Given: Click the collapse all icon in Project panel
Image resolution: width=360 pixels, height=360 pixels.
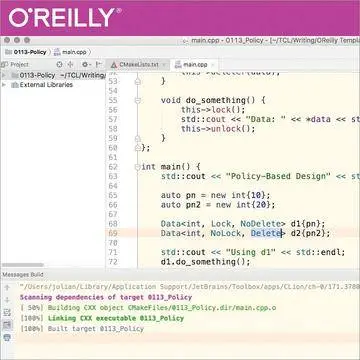Looking at the screenshot, I should (70, 64).
